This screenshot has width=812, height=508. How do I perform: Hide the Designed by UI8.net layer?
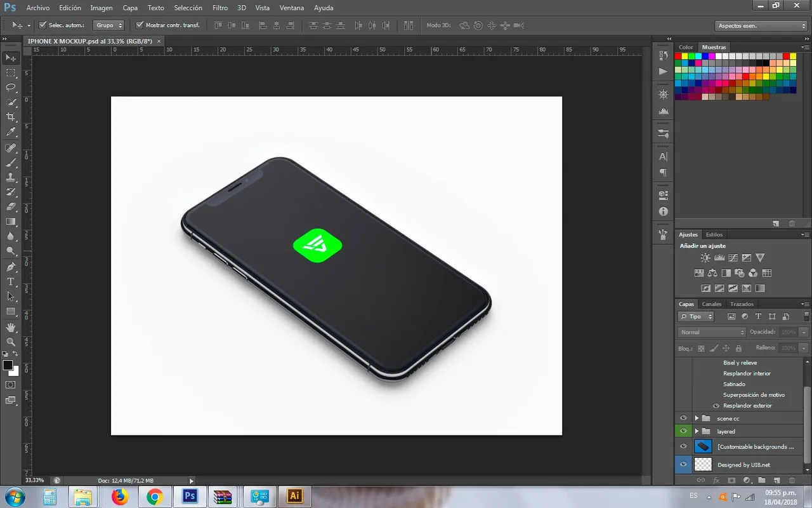click(x=683, y=465)
